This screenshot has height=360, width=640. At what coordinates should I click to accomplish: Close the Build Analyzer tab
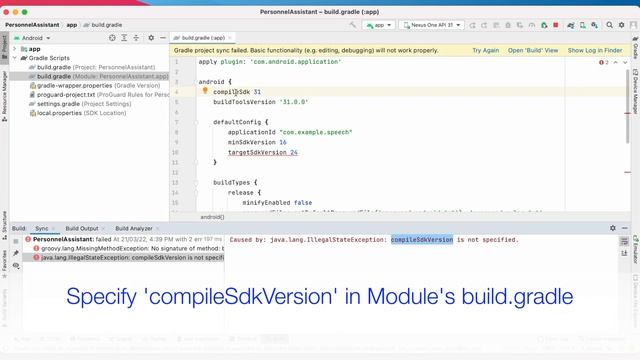(x=158, y=229)
